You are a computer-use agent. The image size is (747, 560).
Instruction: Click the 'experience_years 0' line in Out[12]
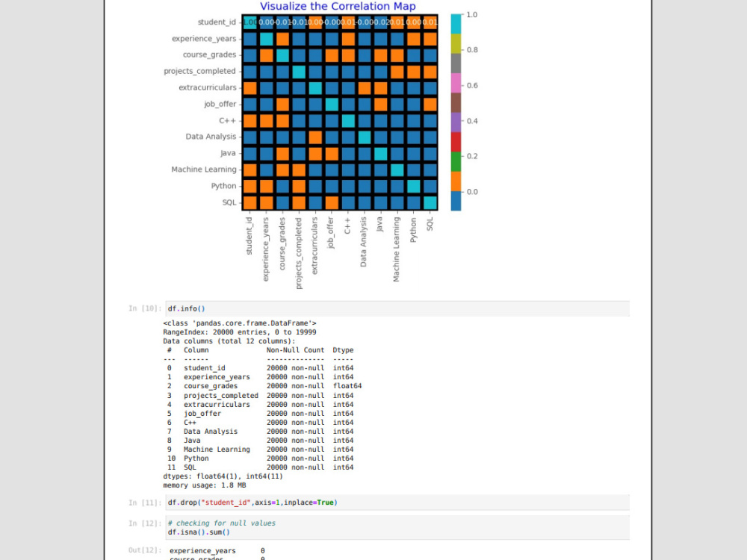click(x=217, y=551)
